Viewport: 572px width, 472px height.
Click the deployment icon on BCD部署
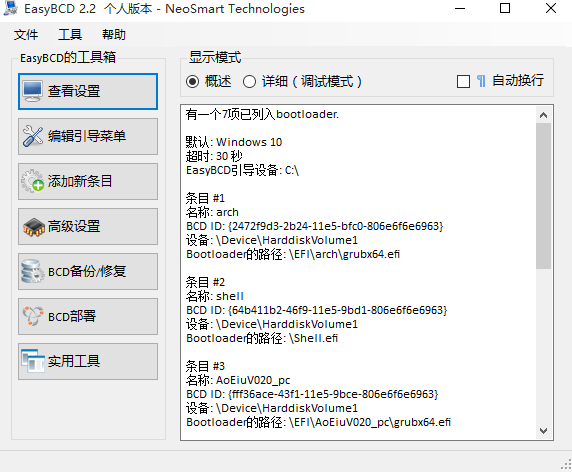pos(33,316)
